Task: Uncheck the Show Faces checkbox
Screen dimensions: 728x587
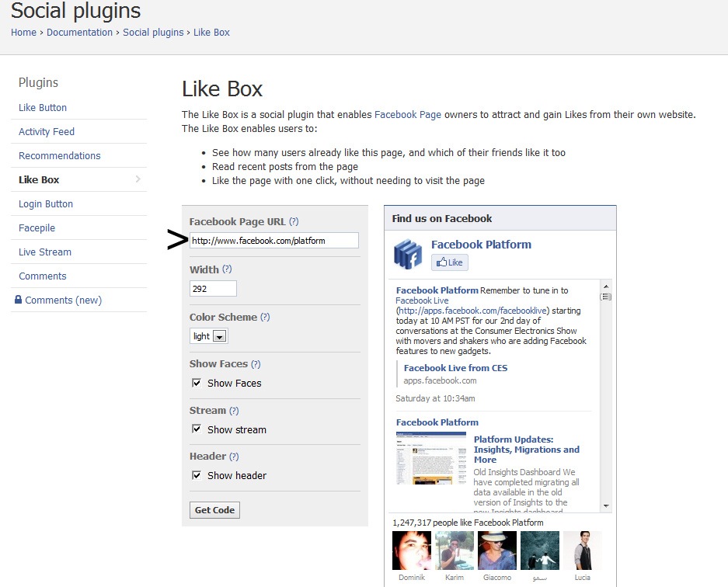Action: click(x=197, y=383)
